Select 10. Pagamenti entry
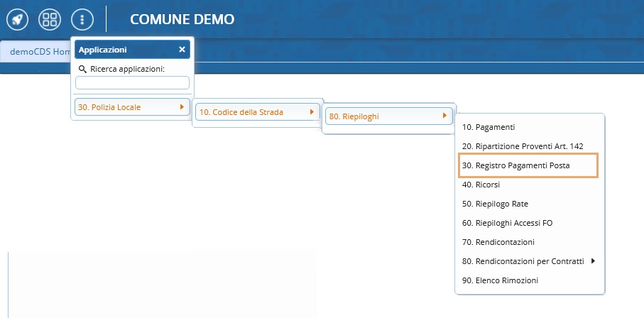Viewport: 644px width, 318px height. 488,127
